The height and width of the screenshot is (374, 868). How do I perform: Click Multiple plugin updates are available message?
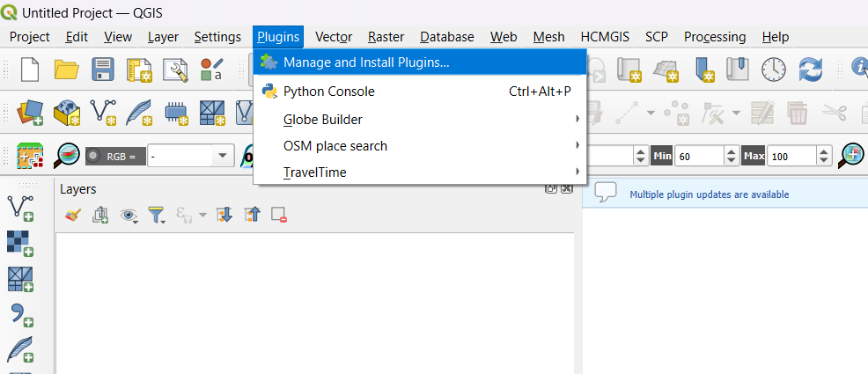tap(710, 194)
